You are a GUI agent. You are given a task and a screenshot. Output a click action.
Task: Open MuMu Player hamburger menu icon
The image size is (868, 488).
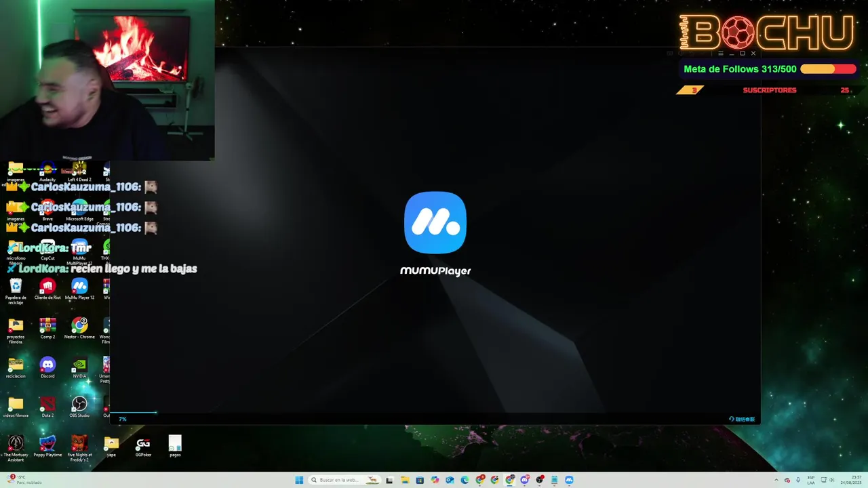coord(721,54)
